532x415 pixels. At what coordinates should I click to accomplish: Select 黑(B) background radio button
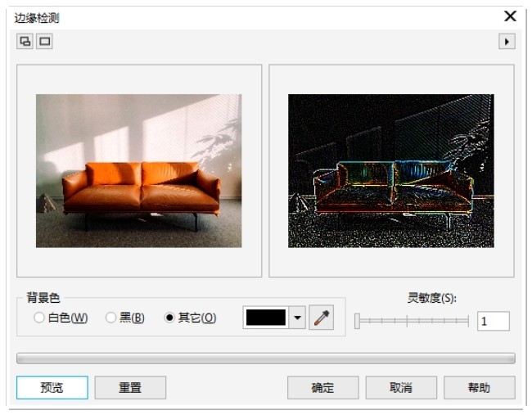click(110, 318)
